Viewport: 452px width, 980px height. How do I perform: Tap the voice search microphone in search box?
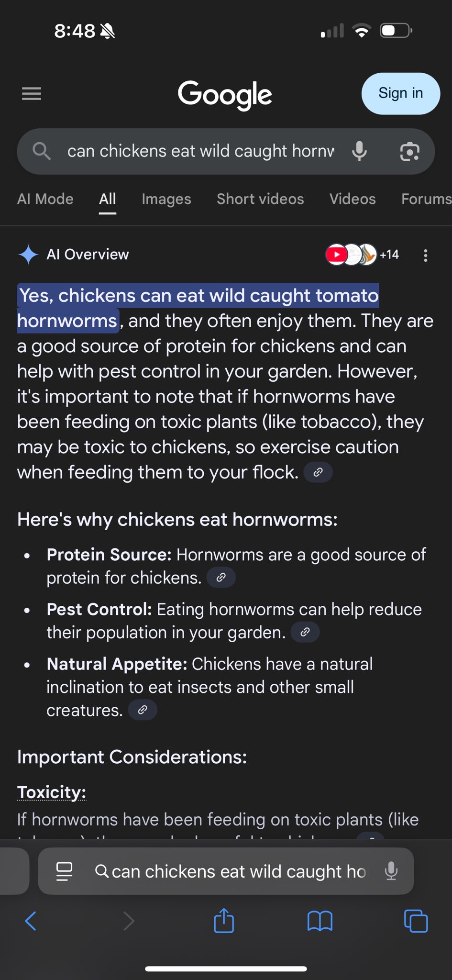click(360, 151)
